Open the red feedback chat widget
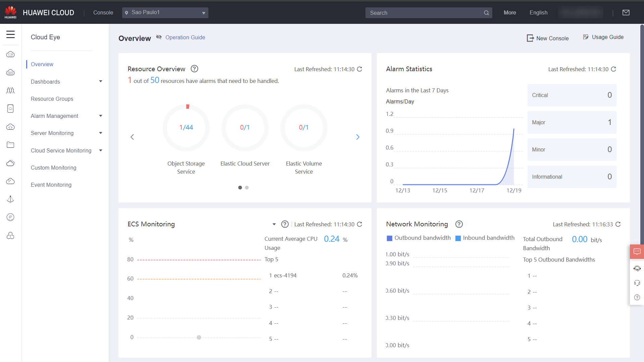 pos(637,252)
